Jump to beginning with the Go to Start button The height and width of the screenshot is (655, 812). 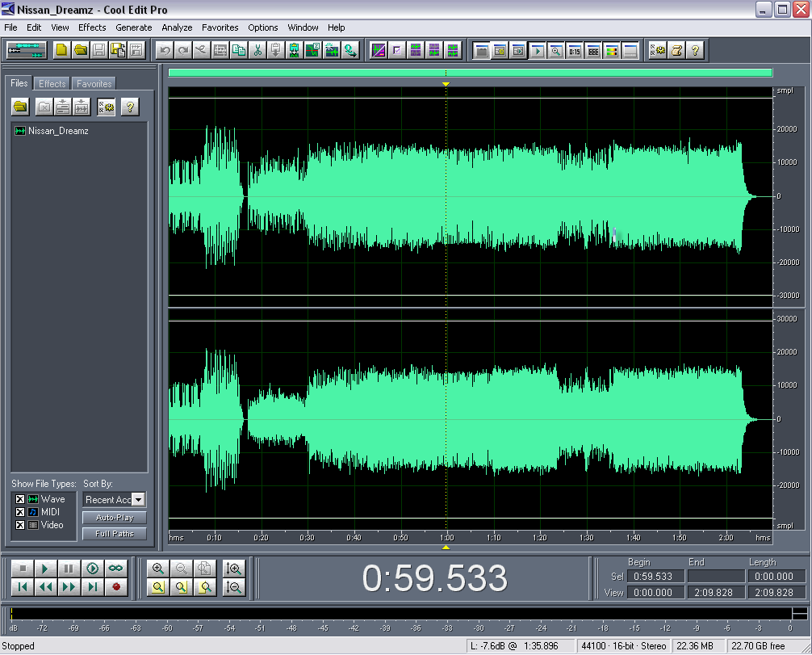click(x=23, y=587)
